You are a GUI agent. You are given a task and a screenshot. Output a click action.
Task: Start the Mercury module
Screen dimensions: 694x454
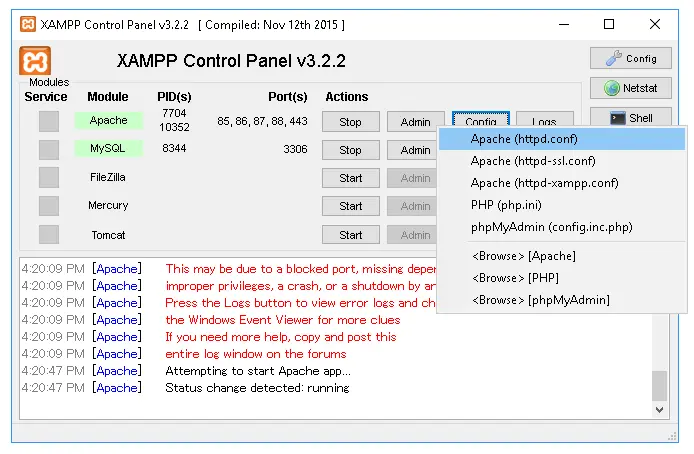pyautogui.click(x=351, y=206)
